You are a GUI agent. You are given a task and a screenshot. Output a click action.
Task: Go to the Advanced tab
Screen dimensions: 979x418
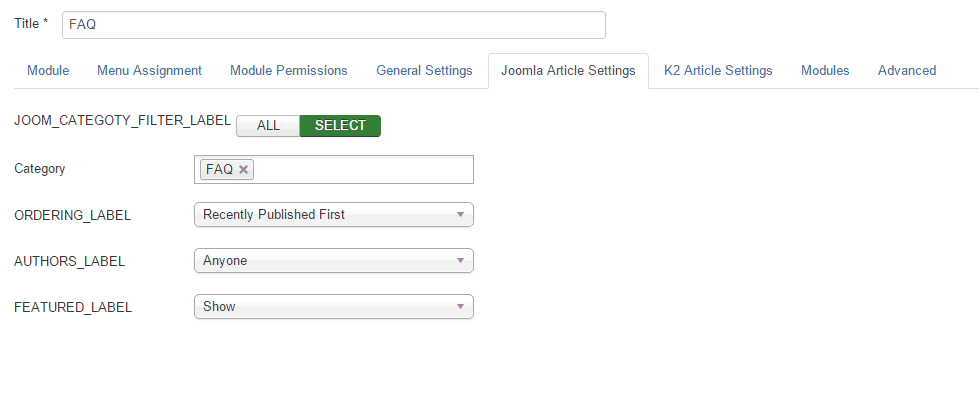pyautogui.click(x=907, y=71)
